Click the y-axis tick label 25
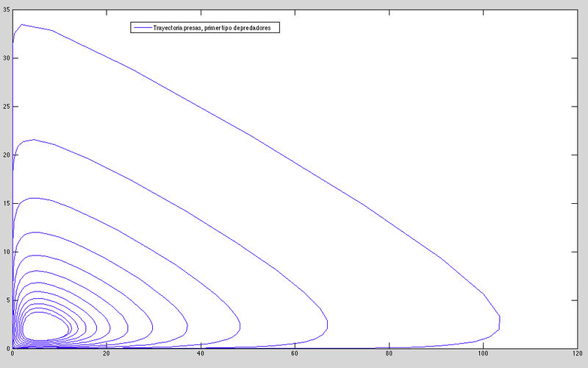This screenshot has width=588, height=368. click(5, 106)
